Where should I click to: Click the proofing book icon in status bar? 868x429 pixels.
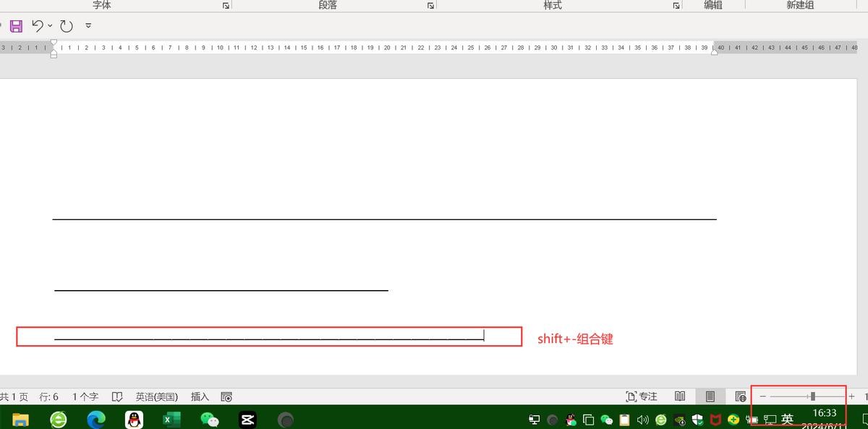click(x=115, y=396)
